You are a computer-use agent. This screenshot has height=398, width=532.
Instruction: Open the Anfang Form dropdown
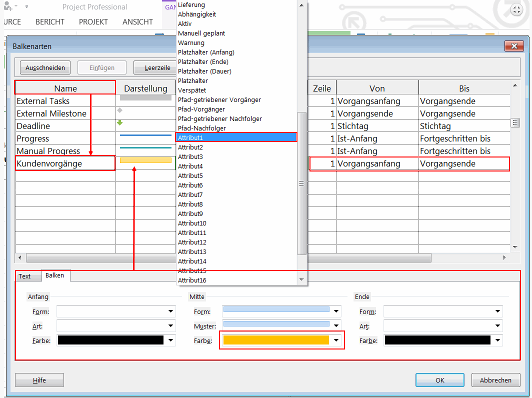click(x=171, y=311)
